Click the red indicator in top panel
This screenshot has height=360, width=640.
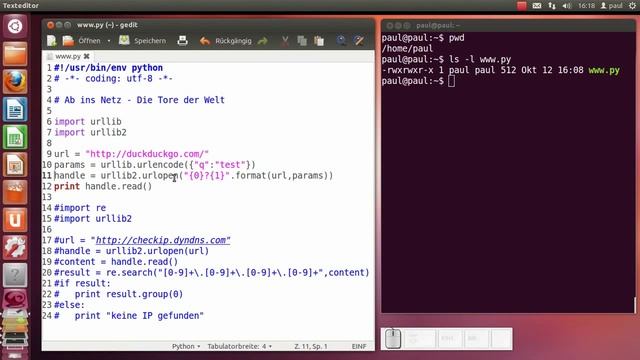(521, 5)
